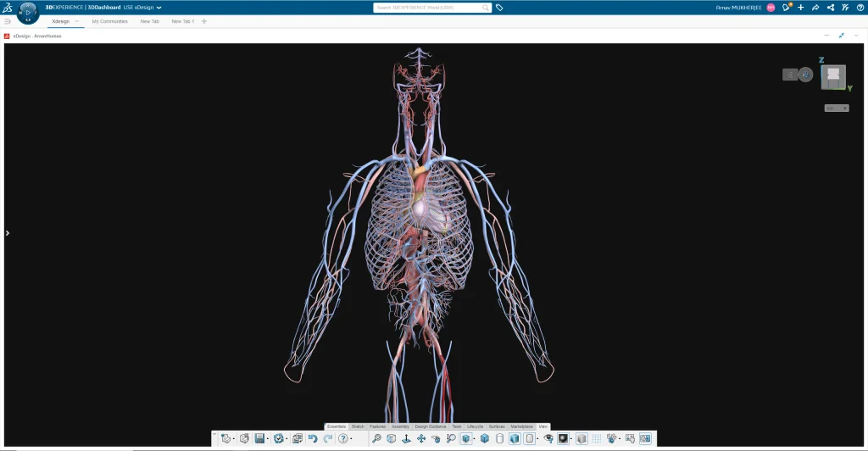868x451 pixels.
Task: Expand the left side panel arrow
Action: [x=8, y=233]
